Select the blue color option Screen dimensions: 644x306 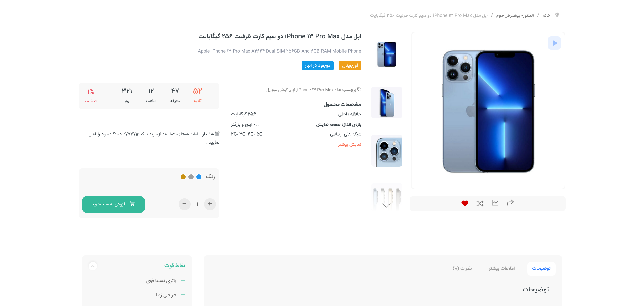[199, 177]
